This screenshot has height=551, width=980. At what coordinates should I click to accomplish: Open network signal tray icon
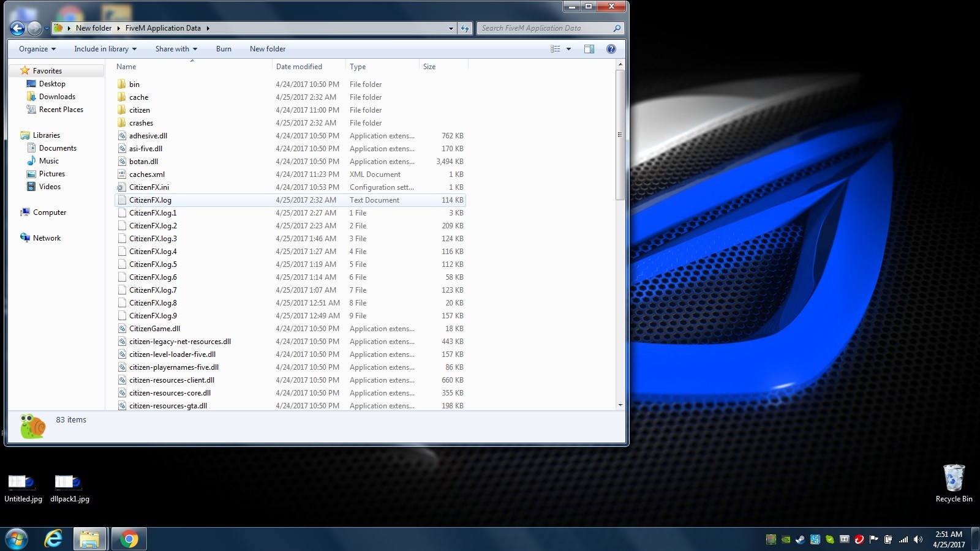pos(903,539)
